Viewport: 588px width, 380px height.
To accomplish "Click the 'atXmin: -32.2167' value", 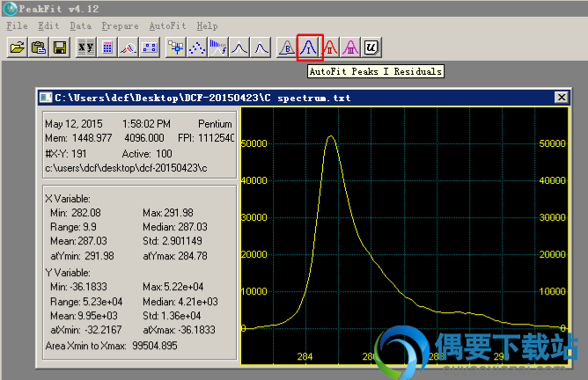I will pos(86,330).
